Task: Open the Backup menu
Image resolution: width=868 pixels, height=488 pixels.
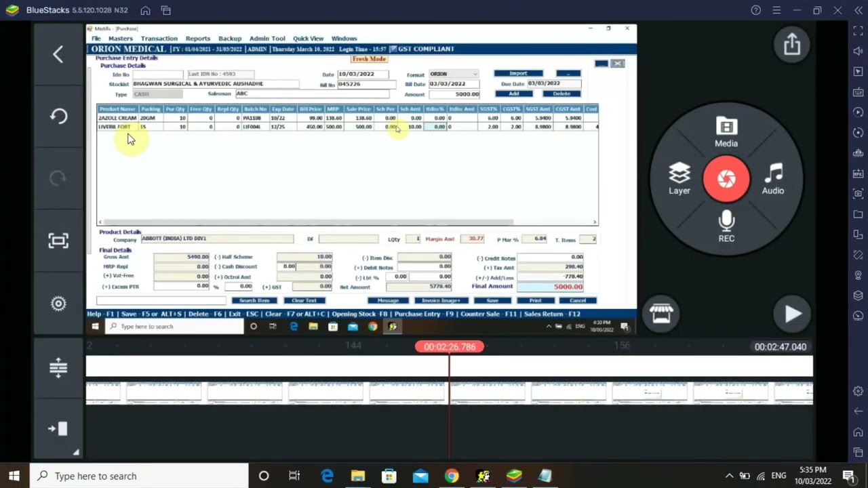Action: [230, 39]
